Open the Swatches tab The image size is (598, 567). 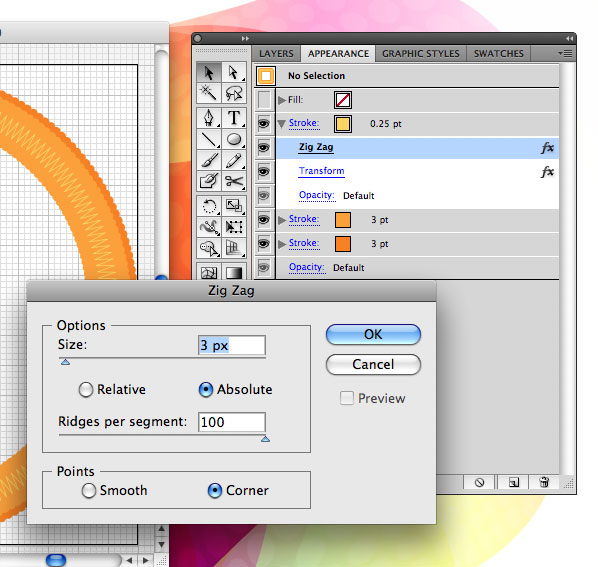tap(498, 54)
